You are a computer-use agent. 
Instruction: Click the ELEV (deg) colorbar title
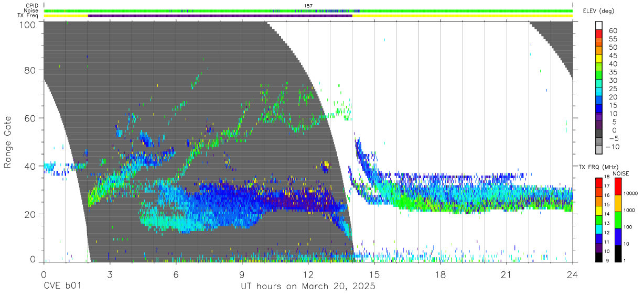pyautogui.click(x=598, y=11)
